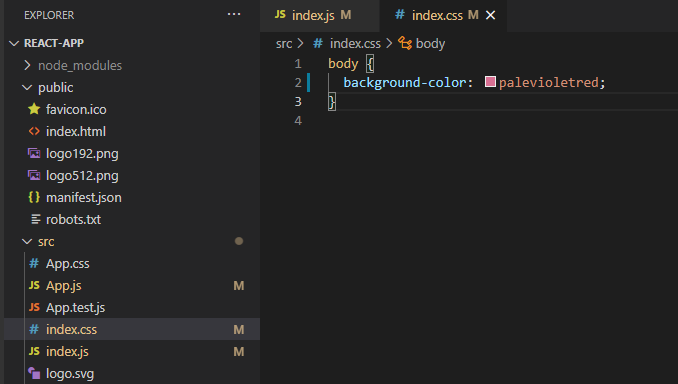The image size is (678, 384).
Task: Open App.css file
Action: 68,264
